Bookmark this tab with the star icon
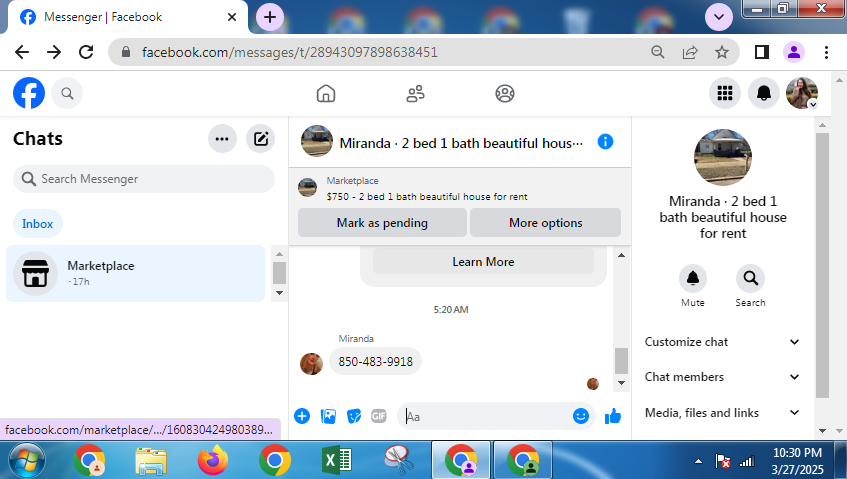The height and width of the screenshot is (479, 847). pyautogui.click(x=722, y=52)
